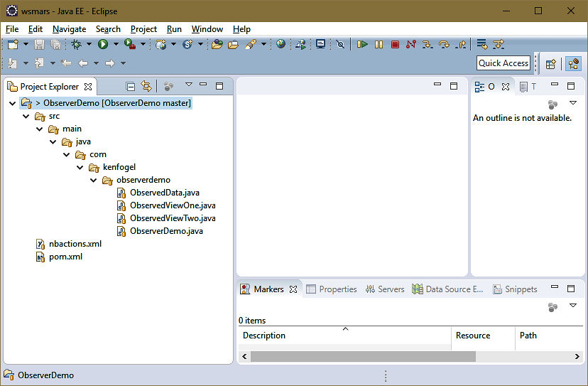This screenshot has height=386, width=588.
Task: Click the Skip All Breakpoints icon
Action: click(341, 45)
